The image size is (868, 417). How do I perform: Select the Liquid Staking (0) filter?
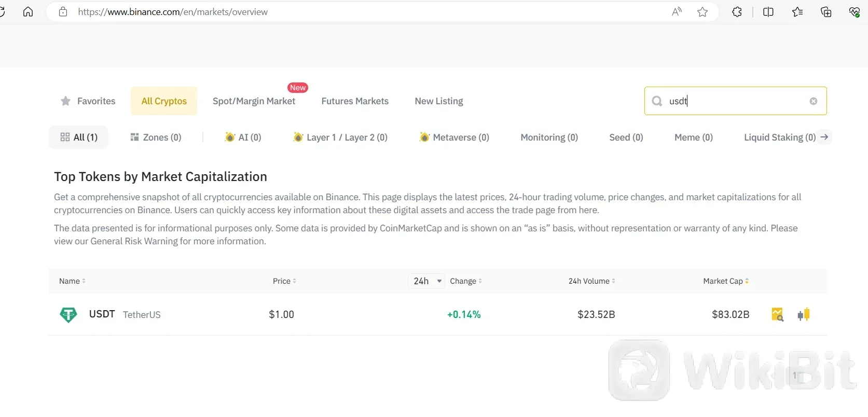pyautogui.click(x=780, y=137)
